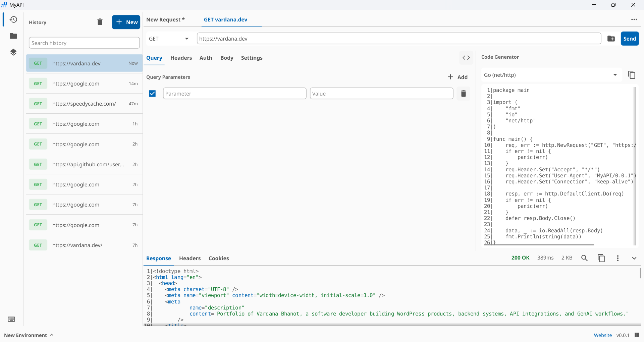This screenshot has width=644, height=342.
Task: Save request to collection folder icon
Action: (611, 39)
